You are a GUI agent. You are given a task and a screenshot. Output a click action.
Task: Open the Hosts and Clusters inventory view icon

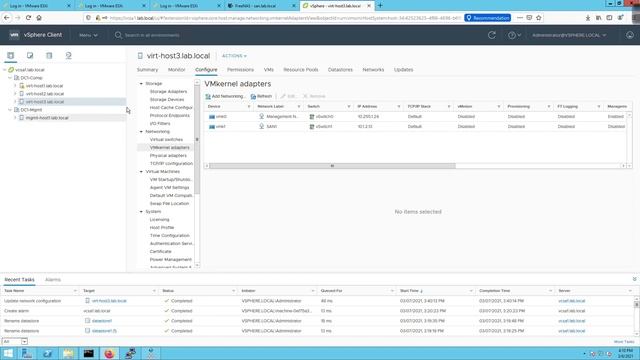pyautogui.click(x=11, y=56)
